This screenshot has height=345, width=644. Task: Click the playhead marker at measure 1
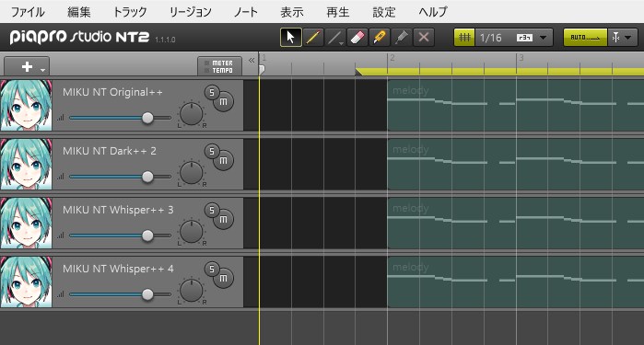click(262, 70)
